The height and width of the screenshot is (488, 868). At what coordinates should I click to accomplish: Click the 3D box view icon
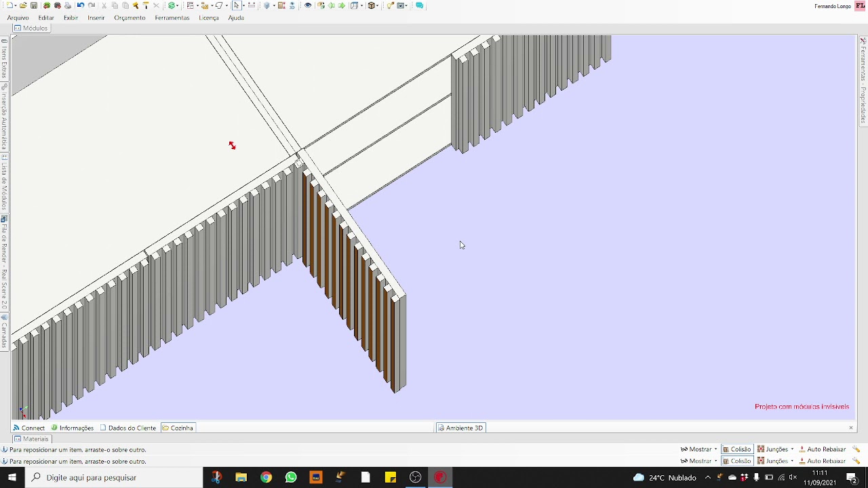coord(372,5)
